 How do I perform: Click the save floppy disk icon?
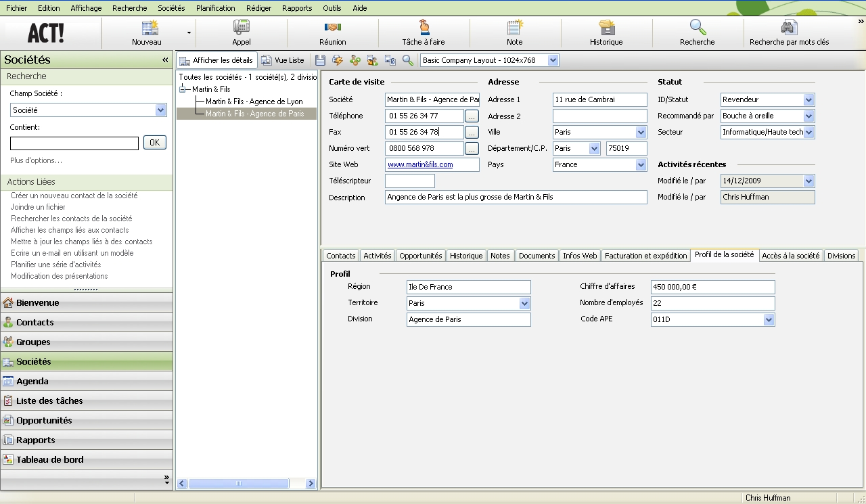pos(321,60)
